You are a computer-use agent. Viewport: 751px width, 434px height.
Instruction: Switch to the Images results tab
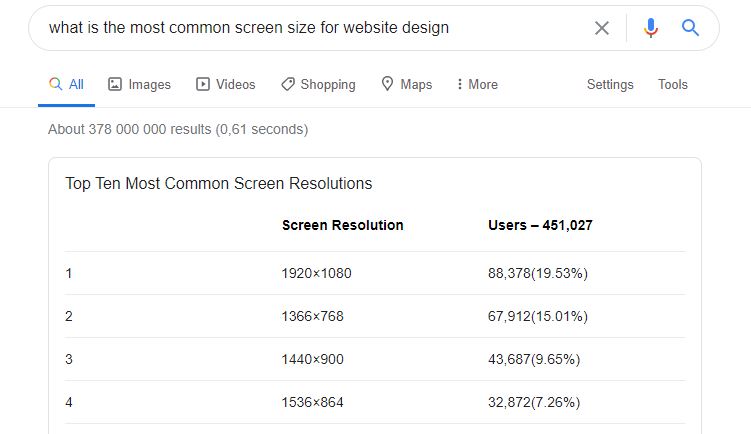139,84
